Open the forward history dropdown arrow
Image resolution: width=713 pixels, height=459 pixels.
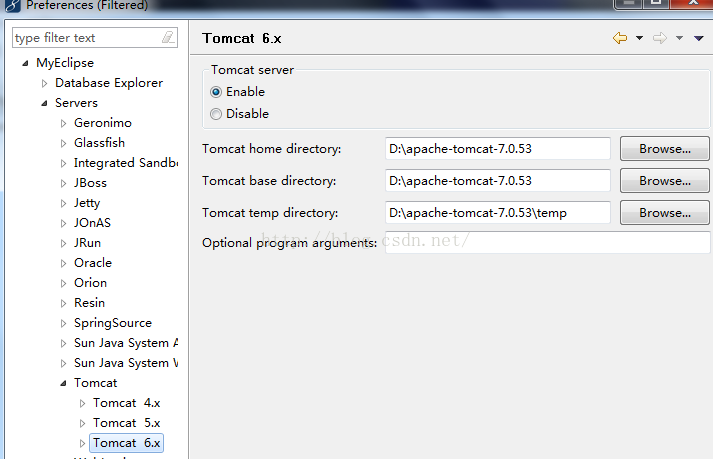click(x=679, y=38)
